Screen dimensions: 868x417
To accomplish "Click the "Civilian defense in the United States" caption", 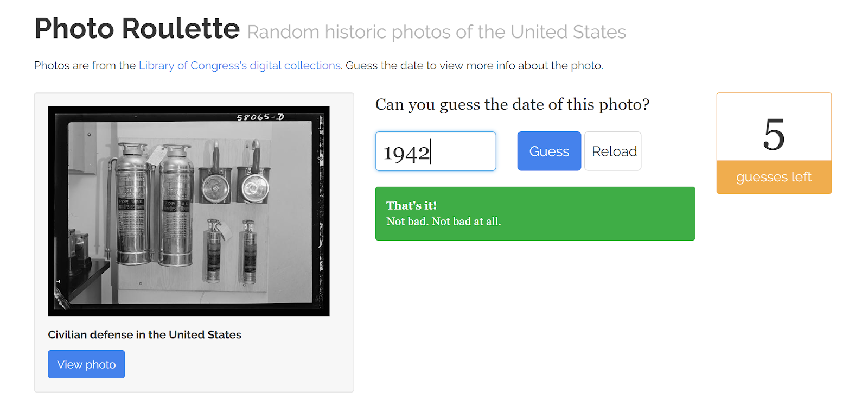I will coord(144,334).
